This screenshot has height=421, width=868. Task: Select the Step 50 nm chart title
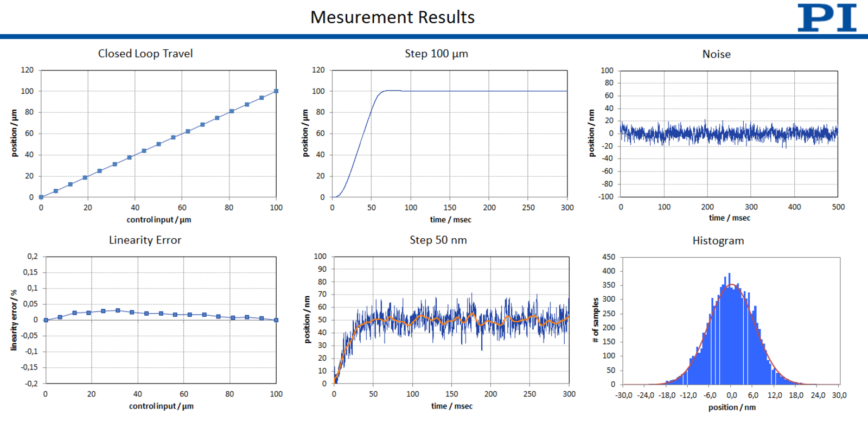pos(438,240)
